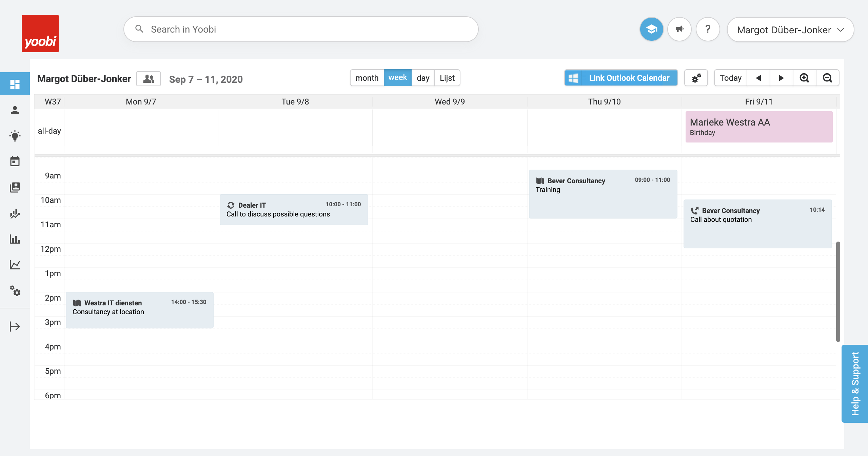The height and width of the screenshot is (456, 868).
Task: Click the Fri 9/11 column header
Action: tap(759, 102)
